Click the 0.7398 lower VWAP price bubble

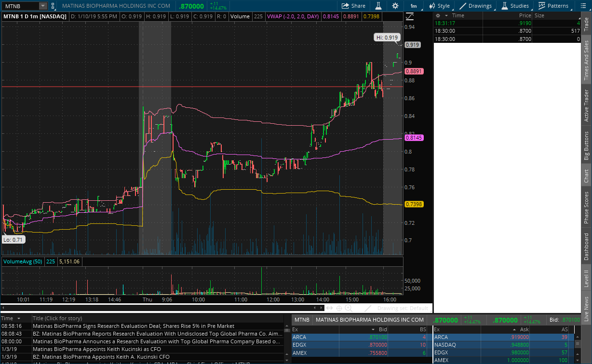(414, 204)
